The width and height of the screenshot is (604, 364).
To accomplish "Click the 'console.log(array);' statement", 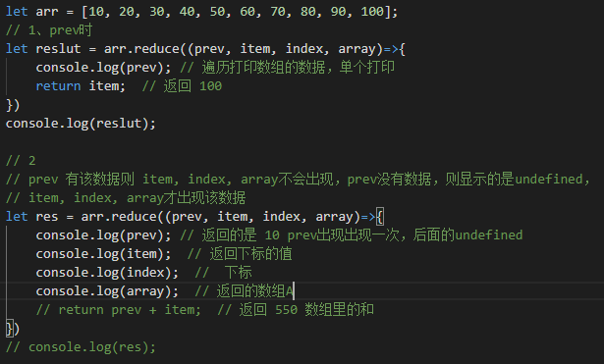I will (107, 291).
